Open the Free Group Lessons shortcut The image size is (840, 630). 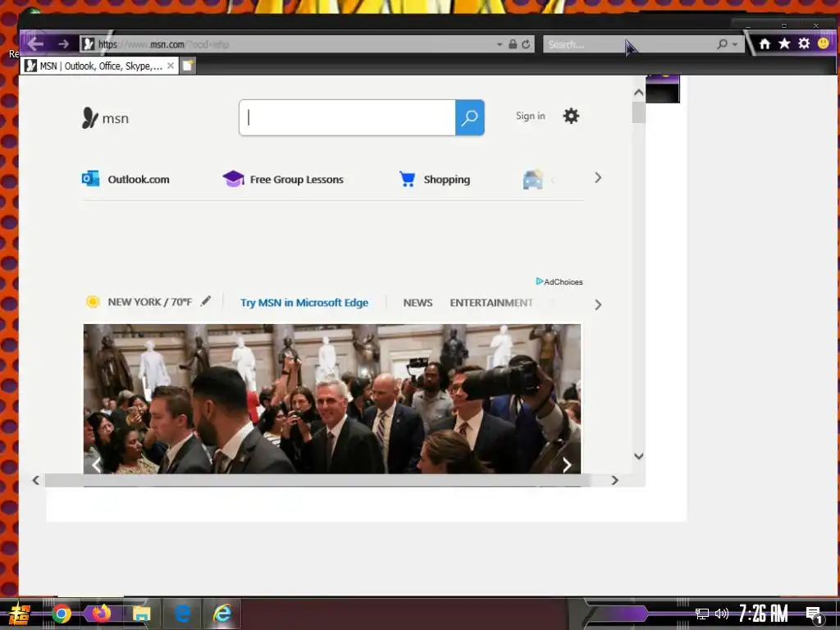tap(283, 179)
